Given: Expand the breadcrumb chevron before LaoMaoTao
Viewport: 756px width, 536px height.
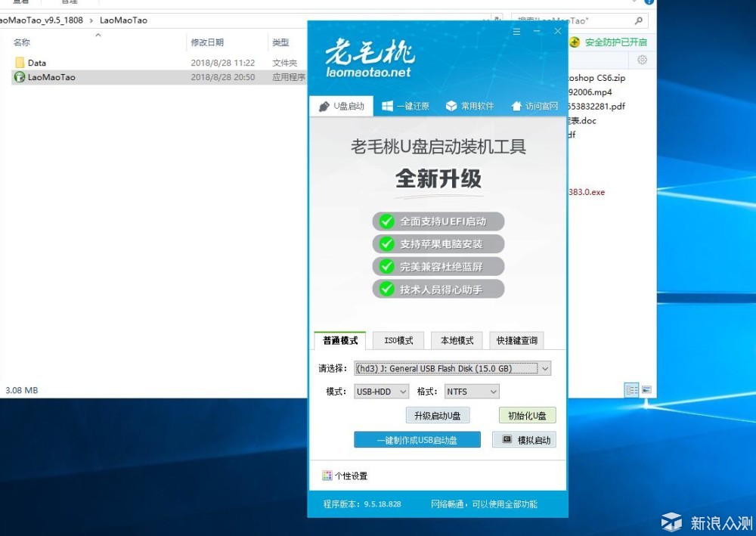Looking at the screenshot, I should (91, 20).
